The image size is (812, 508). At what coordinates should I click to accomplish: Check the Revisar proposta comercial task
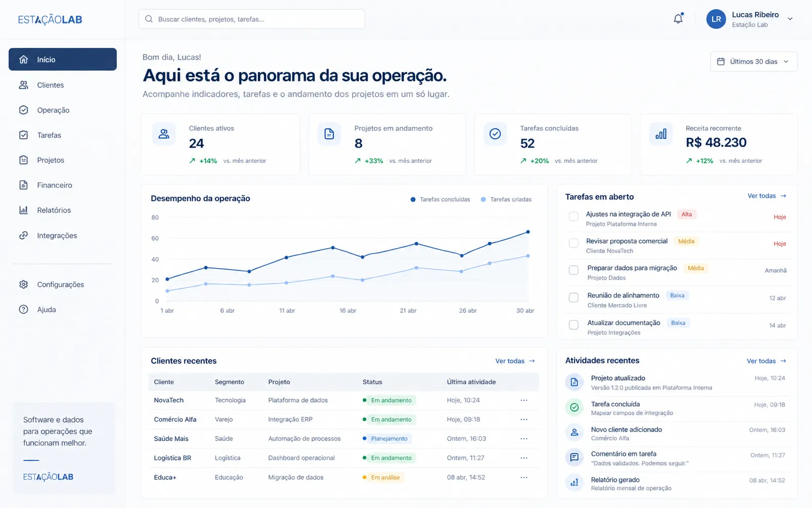coord(574,243)
